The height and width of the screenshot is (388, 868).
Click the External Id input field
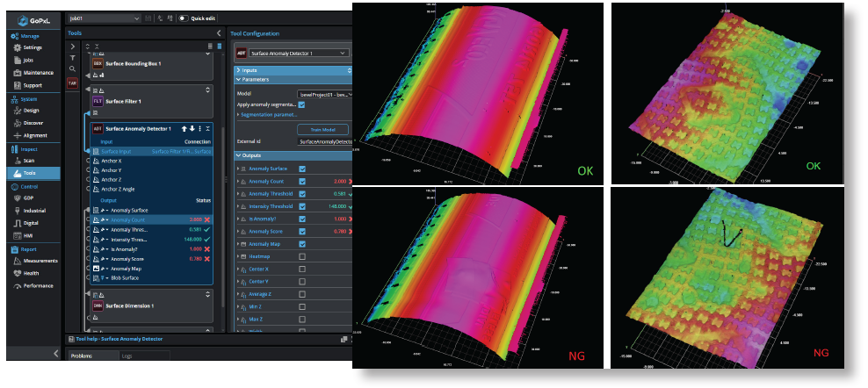point(324,141)
